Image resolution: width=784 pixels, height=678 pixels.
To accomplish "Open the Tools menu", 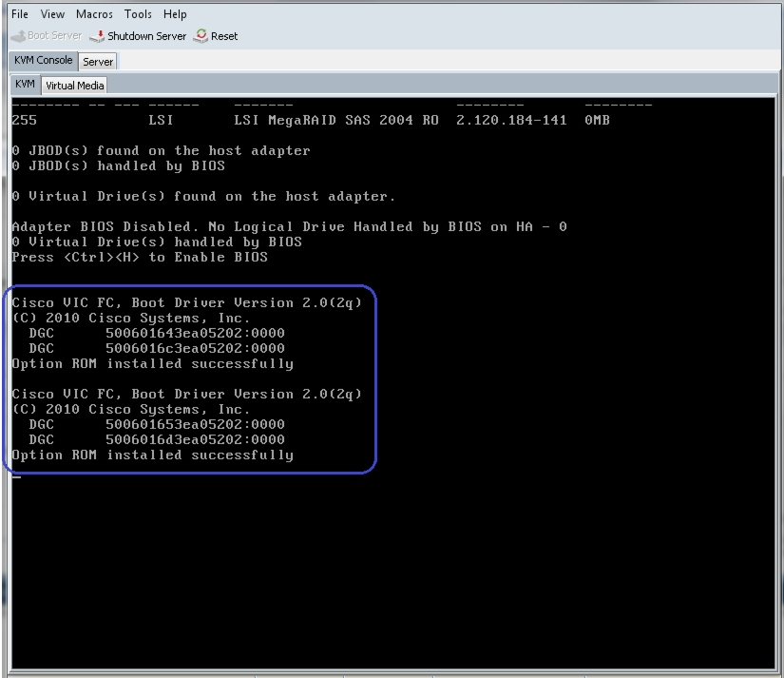I will point(138,14).
